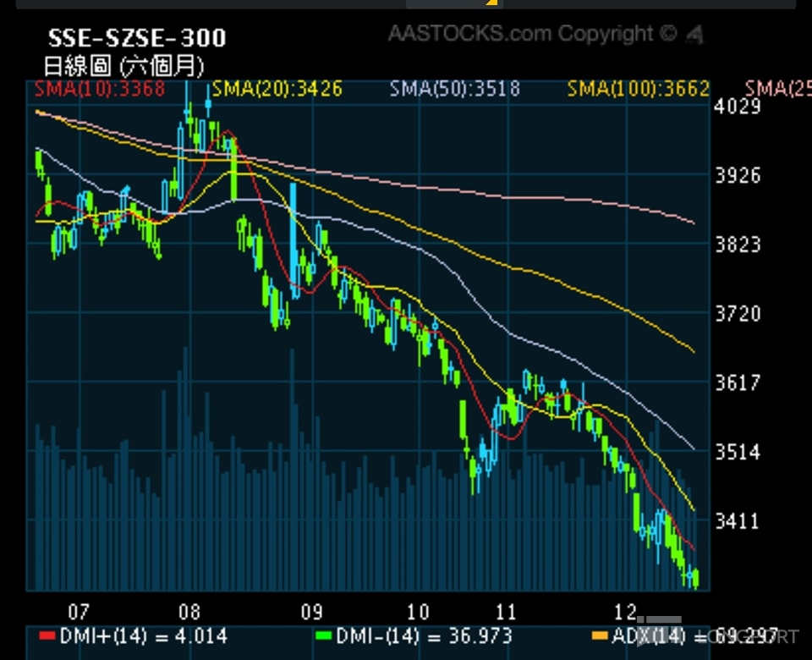Click the gray tab segment in top bar
Screen dimensions: 812x660
(x=453, y=3)
